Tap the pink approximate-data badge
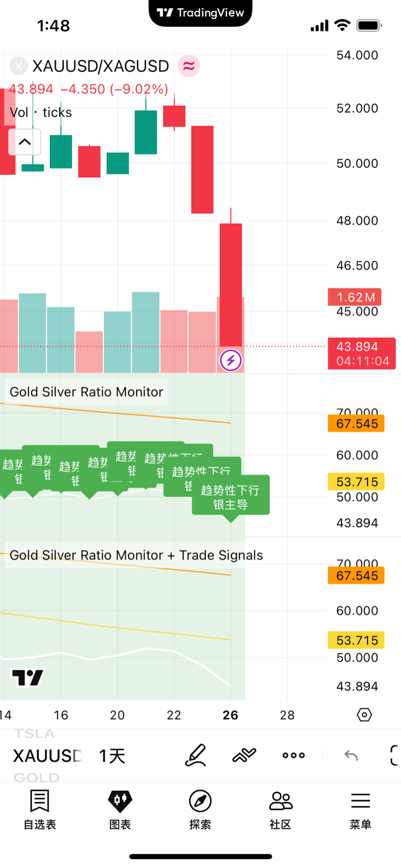 coord(189,66)
